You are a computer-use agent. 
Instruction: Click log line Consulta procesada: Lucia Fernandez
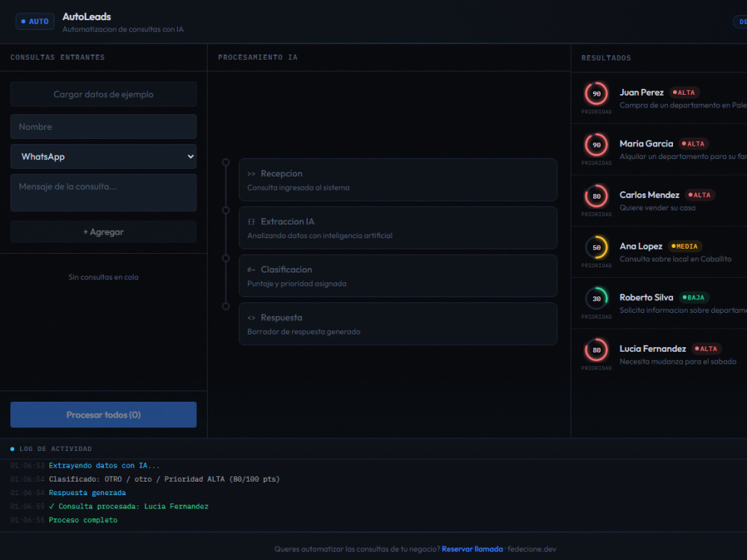coord(128,507)
